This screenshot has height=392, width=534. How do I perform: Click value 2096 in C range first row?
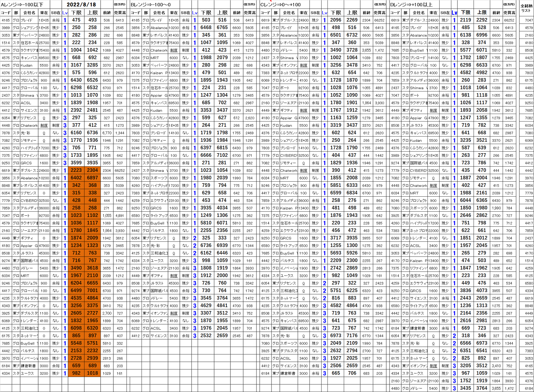(336, 20)
